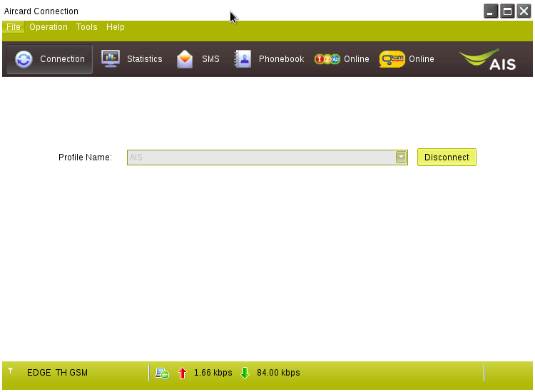Click the signal strength antenna icon
This screenshot has width=535, height=392.
click(11, 371)
